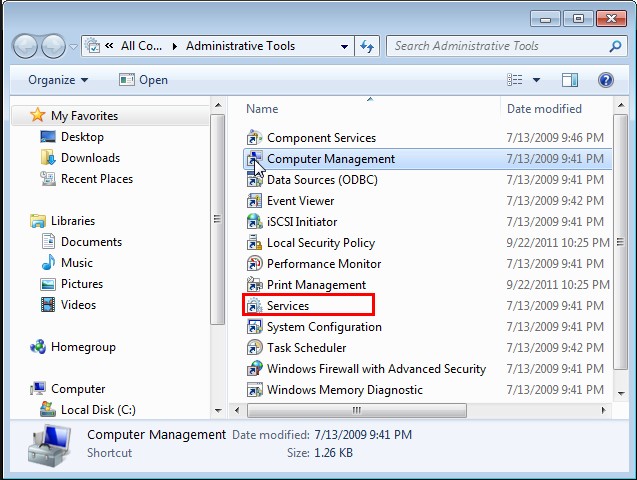Viewport: 637px width, 480px height.
Task: Click the horizontal scrollbar right arrow
Action: (x=603, y=410)
